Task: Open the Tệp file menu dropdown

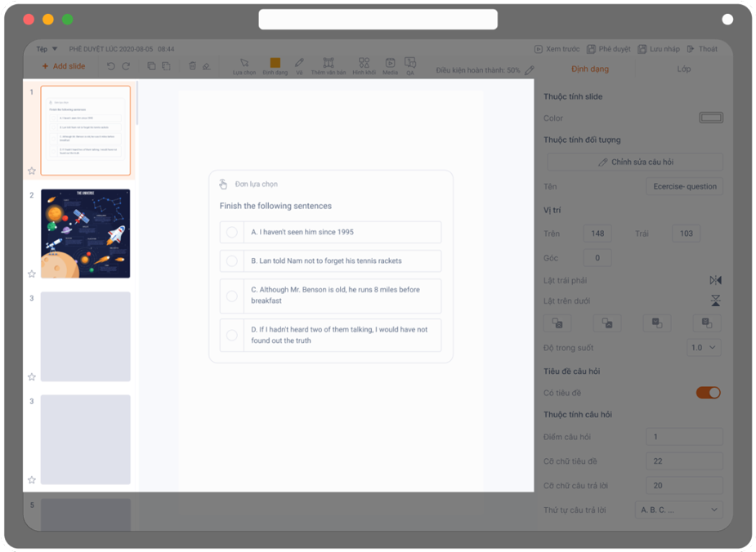Action: (47, 49)
